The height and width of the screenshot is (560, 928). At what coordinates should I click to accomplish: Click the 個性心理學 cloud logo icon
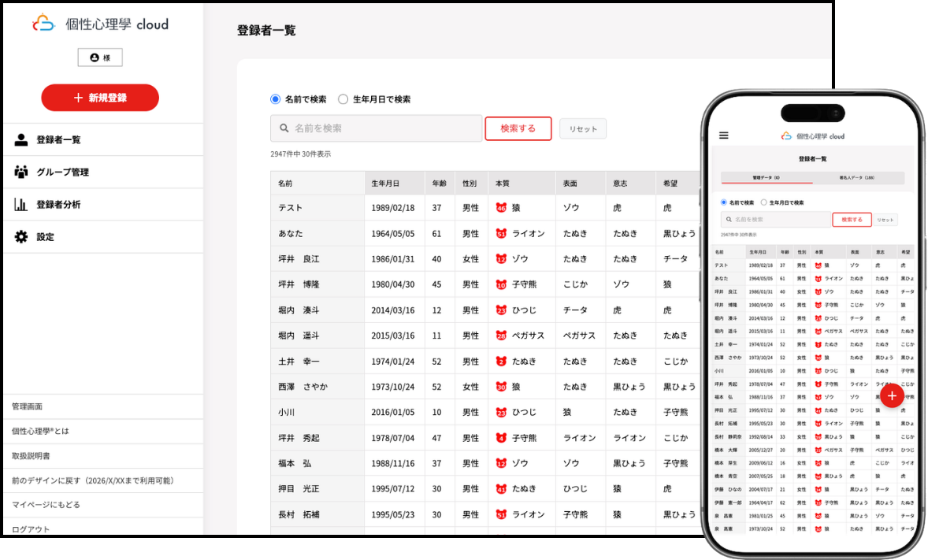(43, 24)
